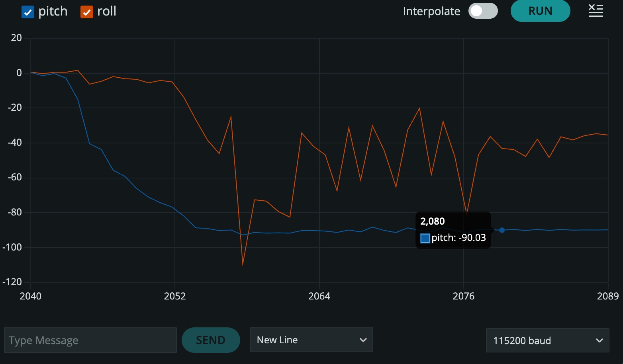Screen dimensions: 623x364
Task: Toggle the Interpolate switch on
Action: coord(483,11)
